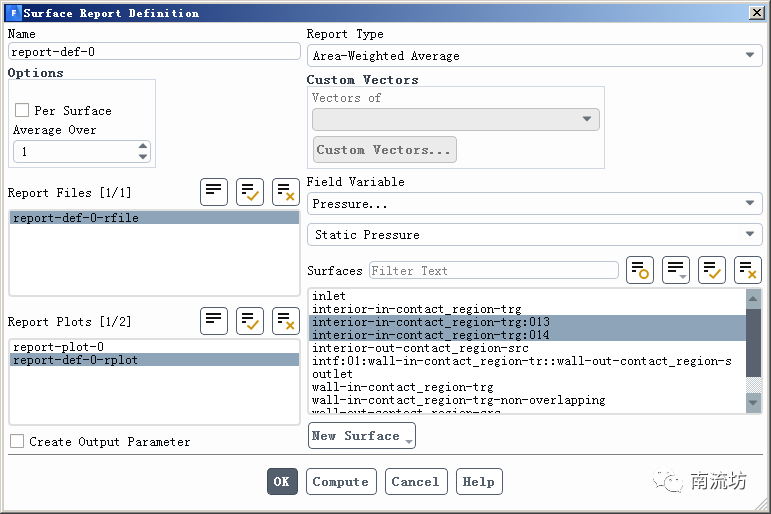This screenshot has width=771, height=514.
Task: Click the Surfaces filter options icon
Action: coord(640,270)
